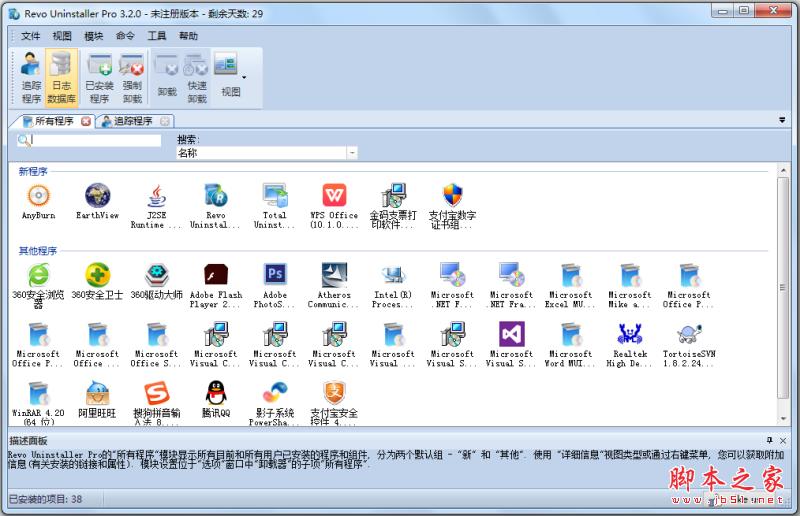This screenshot has width=800, height=516.
Task: Open the 文件 menu
Action: pos(31,36)
